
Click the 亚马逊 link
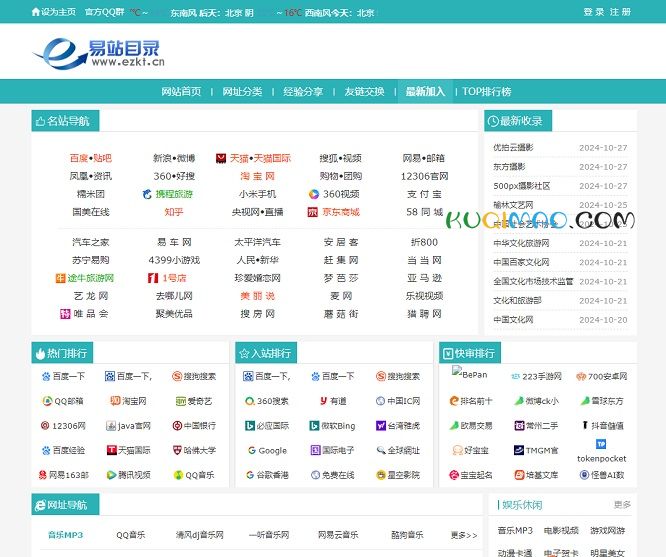(424, 278)
